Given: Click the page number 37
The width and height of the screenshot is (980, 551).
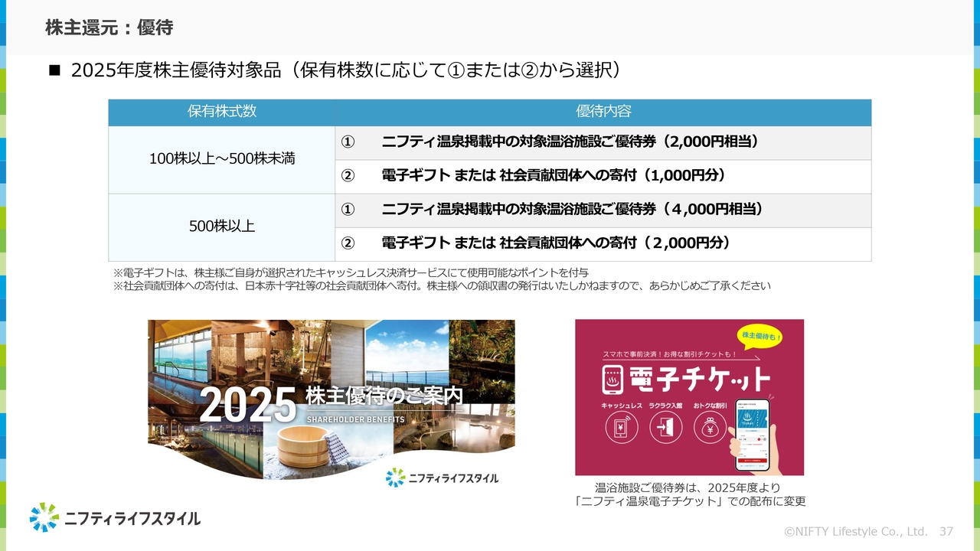Looking at the screenshot, I should pos(946,531).
